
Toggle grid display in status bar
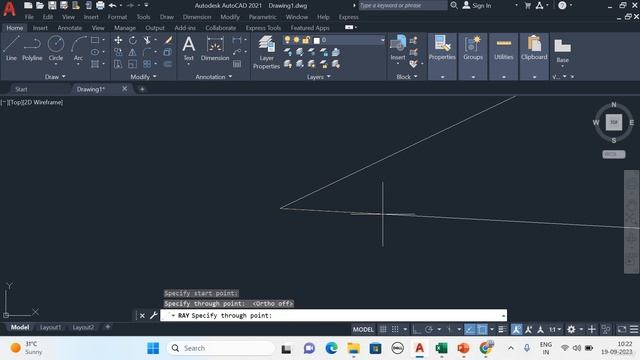pyautogui.click(x=383, y=329)
